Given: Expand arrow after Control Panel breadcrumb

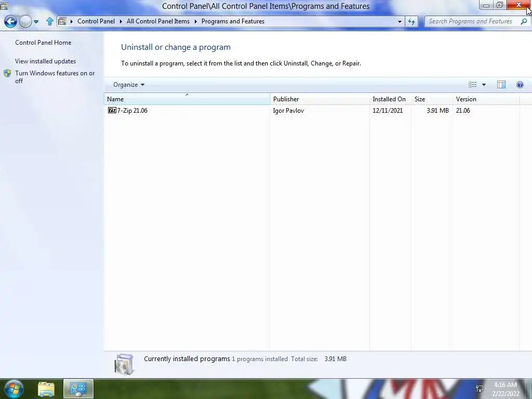Looking at the screenshot, I should (x=121, y=21).
